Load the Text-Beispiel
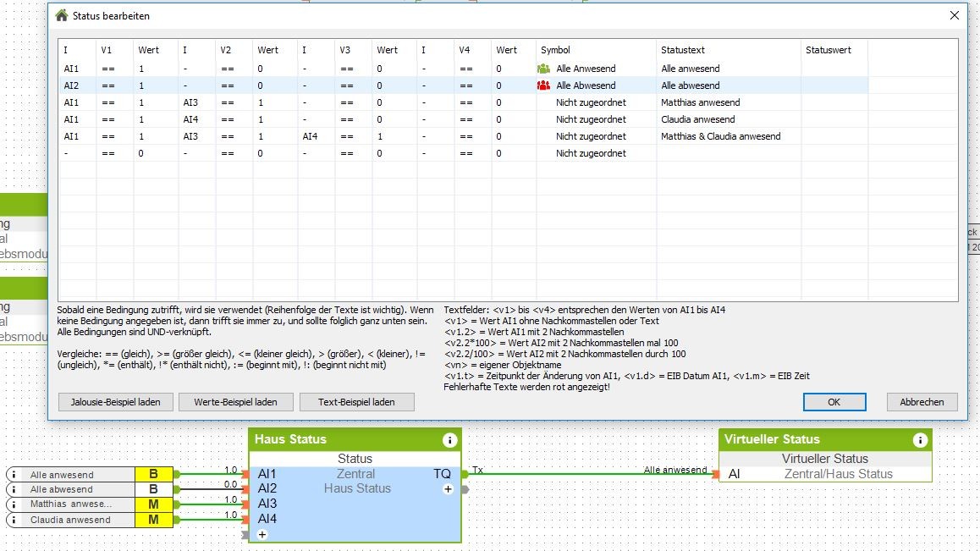Viewport: 980px width, 551px height. click(356, 402)
